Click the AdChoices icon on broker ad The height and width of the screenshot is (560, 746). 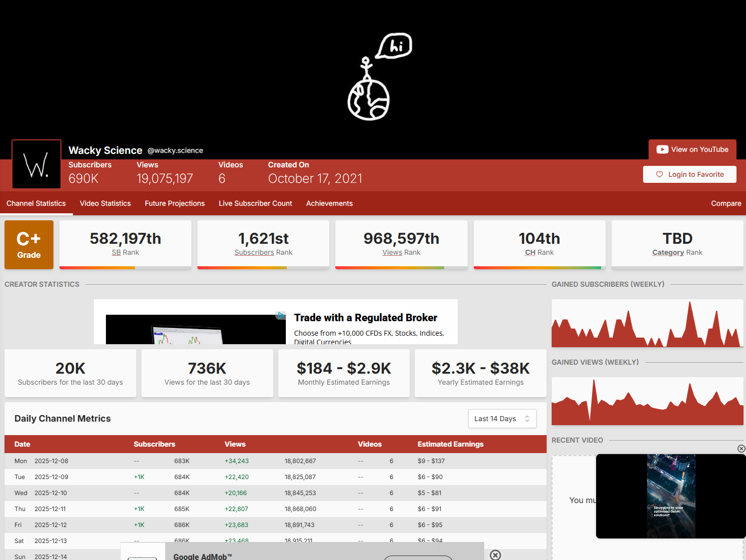pyautogui.click(x=281, y=315)
